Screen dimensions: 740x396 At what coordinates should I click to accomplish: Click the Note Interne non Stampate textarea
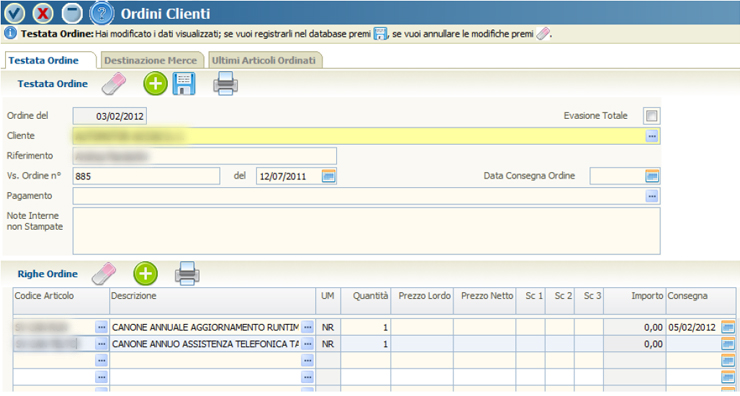pyautogui.click(x=366, y=231)
